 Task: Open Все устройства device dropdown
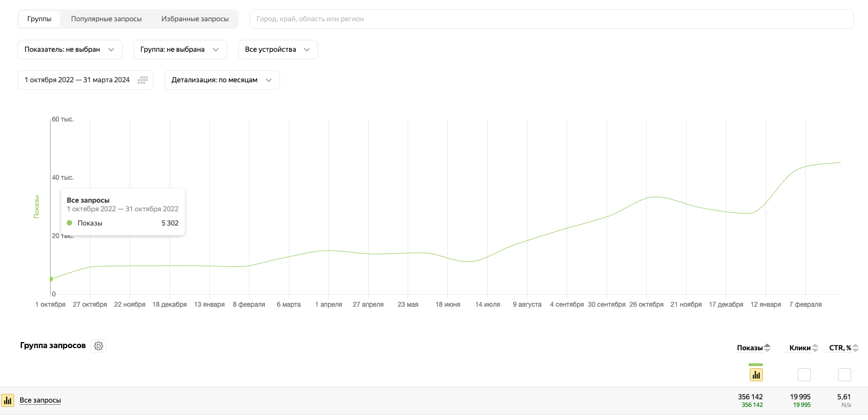pyautogui.click(x=277, y=50)
